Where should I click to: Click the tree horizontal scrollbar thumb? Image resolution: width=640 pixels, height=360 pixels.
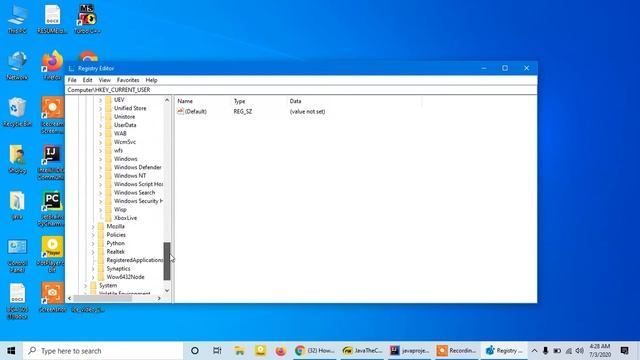(103, 298)
